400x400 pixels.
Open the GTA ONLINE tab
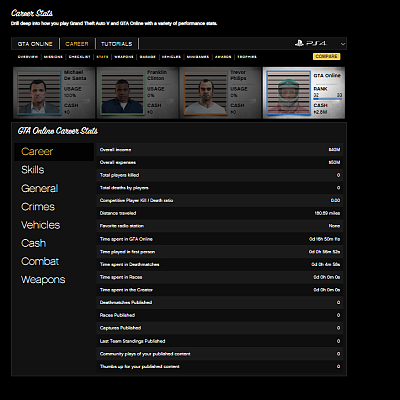35,44
